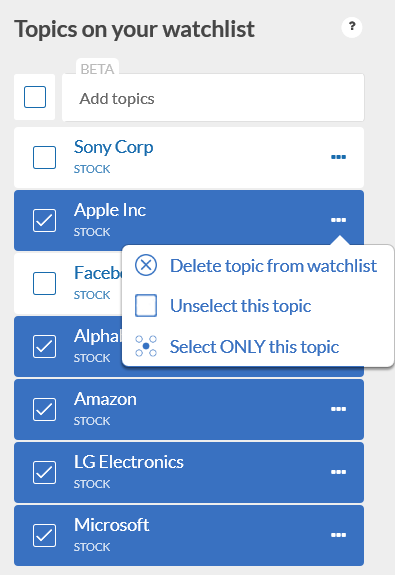Open Sony Corp three-dot options menu
395x575 pixels.
[338, 157]
